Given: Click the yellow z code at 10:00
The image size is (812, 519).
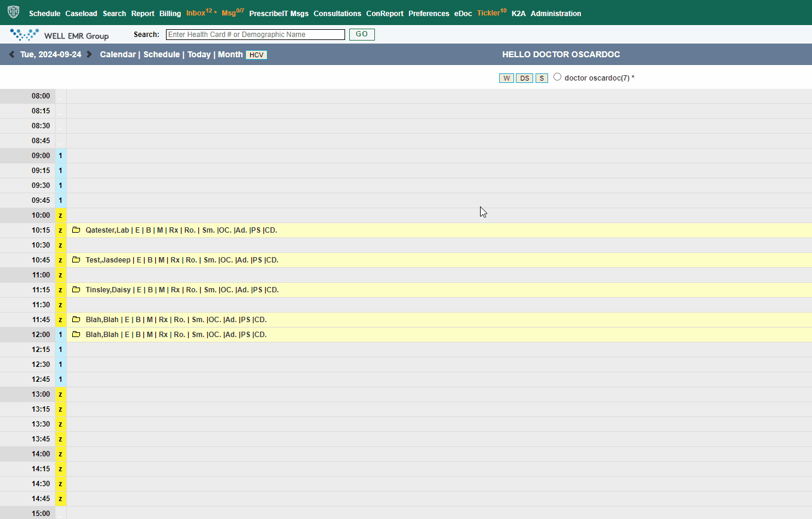Looking at the screenshot, I should click(x=60, y=215).
